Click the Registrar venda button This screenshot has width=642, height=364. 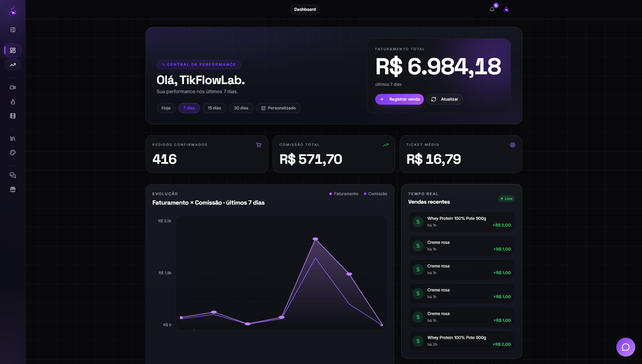click(400, 99)
